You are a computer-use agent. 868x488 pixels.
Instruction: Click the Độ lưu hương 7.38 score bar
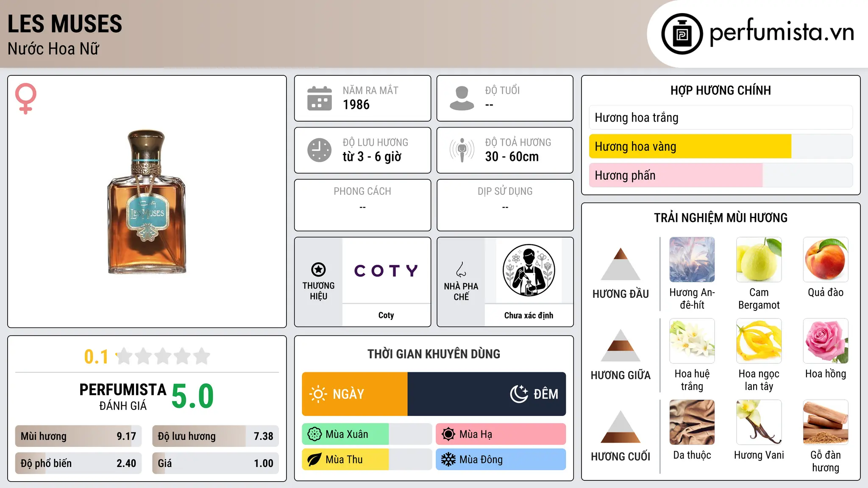pyautogui.click(x=216, y=436)
